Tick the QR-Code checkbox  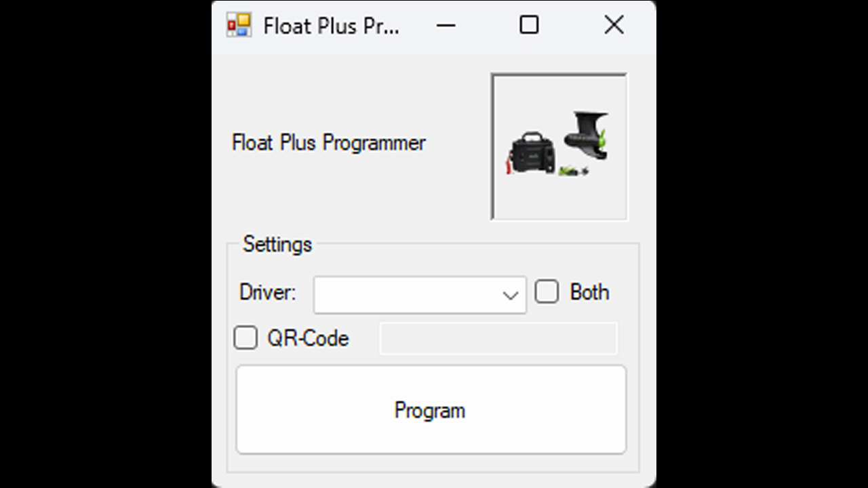[245, 338]
